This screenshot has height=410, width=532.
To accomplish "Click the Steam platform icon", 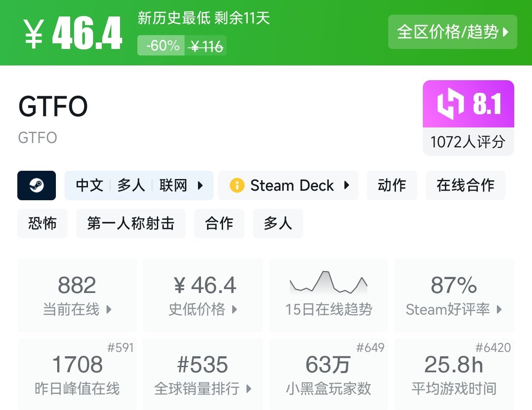I will coord(36,185).
